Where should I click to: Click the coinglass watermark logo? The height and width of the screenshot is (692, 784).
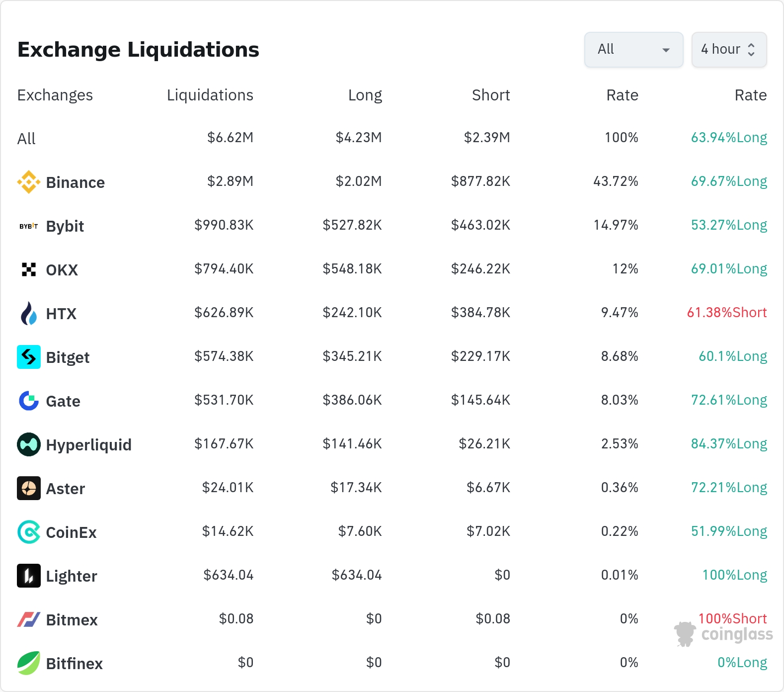click(724, 634)
